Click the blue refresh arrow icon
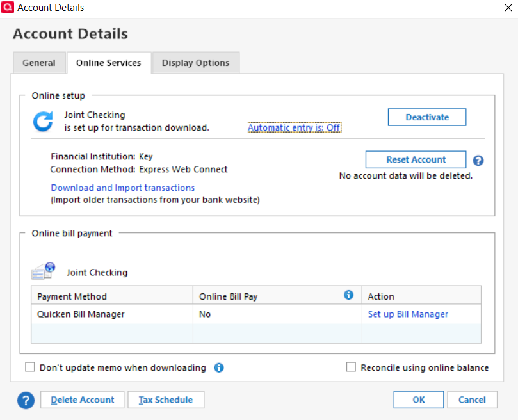This screenshot has height=420, width=518. (x=43, y=122)
